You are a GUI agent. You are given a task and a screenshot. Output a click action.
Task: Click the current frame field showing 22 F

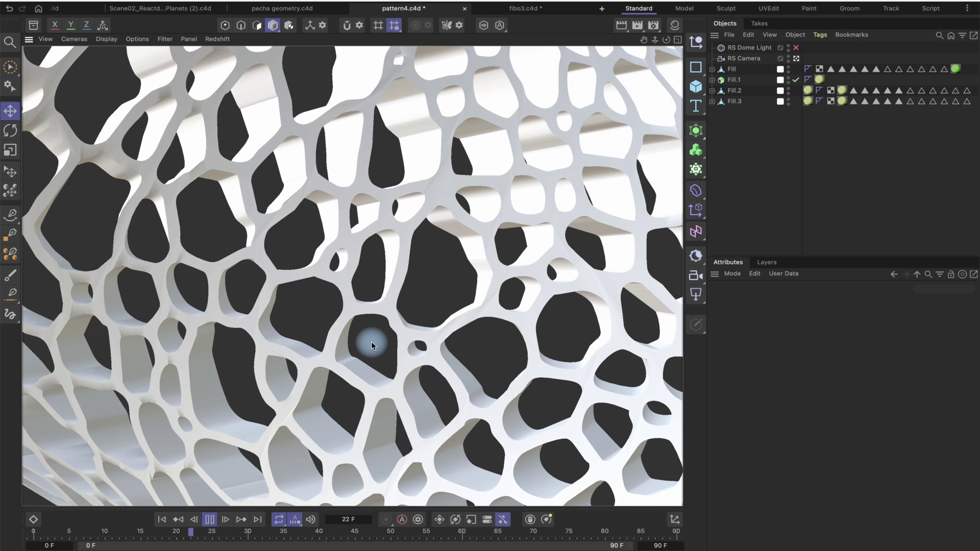pyautogui.click(x=349, y=519)
